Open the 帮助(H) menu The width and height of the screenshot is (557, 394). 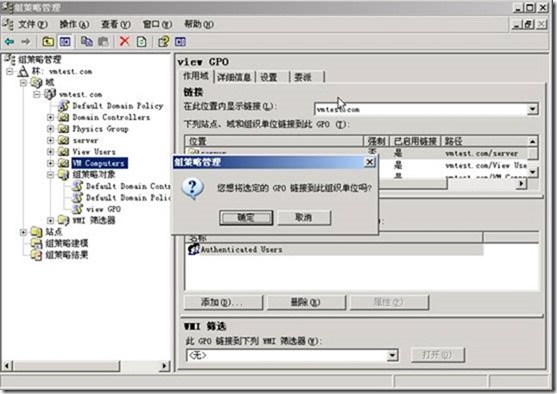click(199, 25)
